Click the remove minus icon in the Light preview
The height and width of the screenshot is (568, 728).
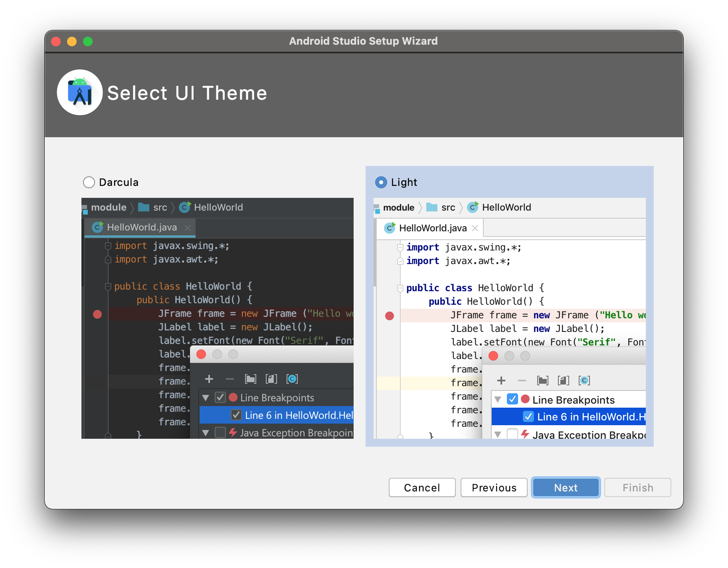[x=522, y=381]
